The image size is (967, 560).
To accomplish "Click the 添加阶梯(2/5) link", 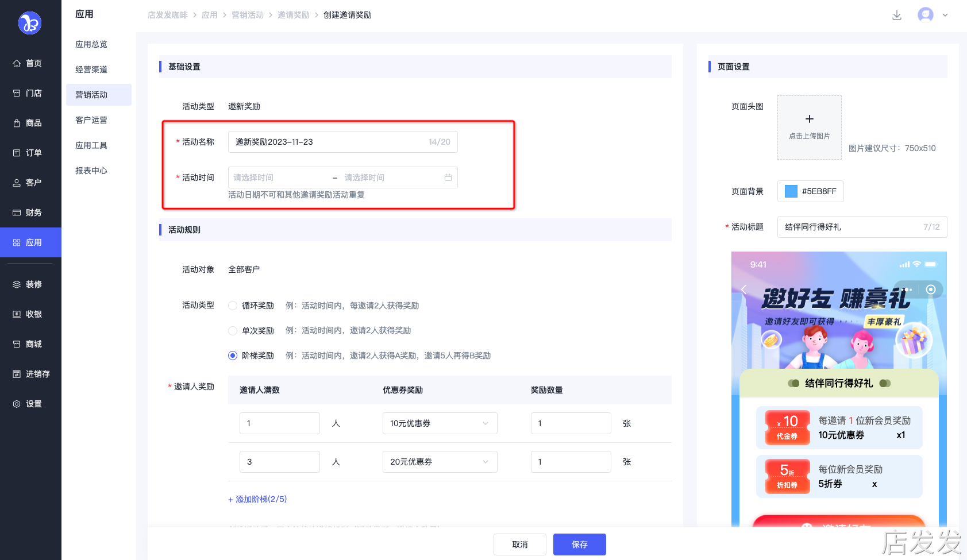I will click(x=257, y=499).
